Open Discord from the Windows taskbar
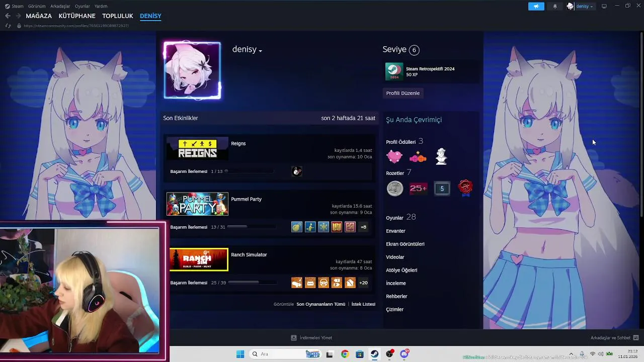Viewport: 644px width, 362px height. tap(405, 354)
